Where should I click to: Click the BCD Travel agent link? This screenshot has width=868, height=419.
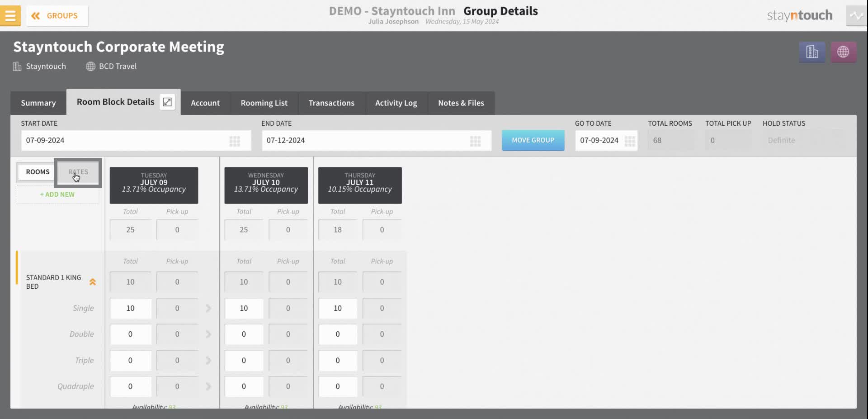pos(118,67)
